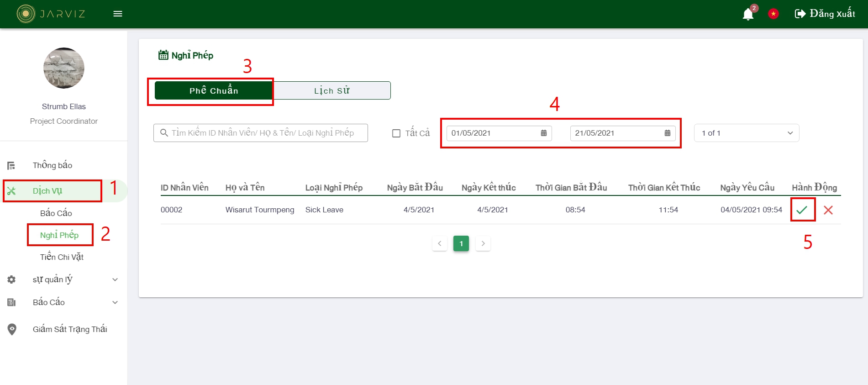Open the 1 of 1 page dropdown
The height and width of the screenshot is (385, 868).
[x=746, y=133]
